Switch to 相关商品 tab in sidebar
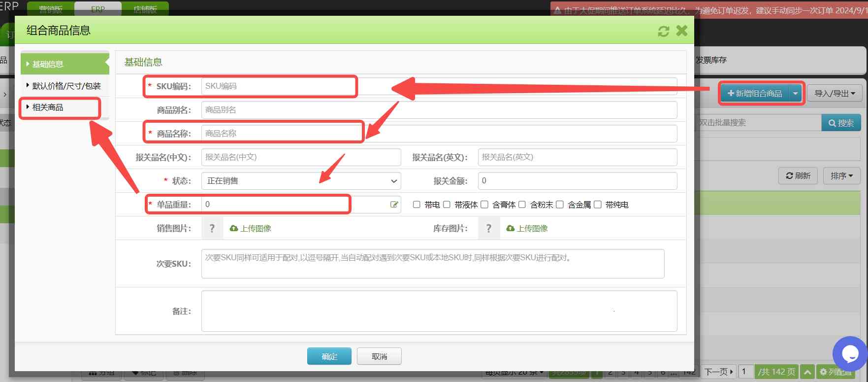 pyautogui.click(x=48, y=107)
